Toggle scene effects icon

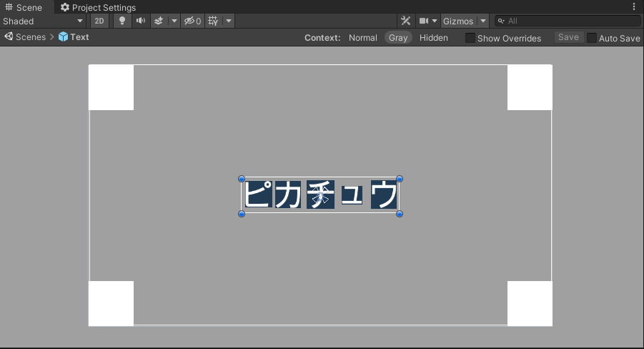tap(159, 21)
